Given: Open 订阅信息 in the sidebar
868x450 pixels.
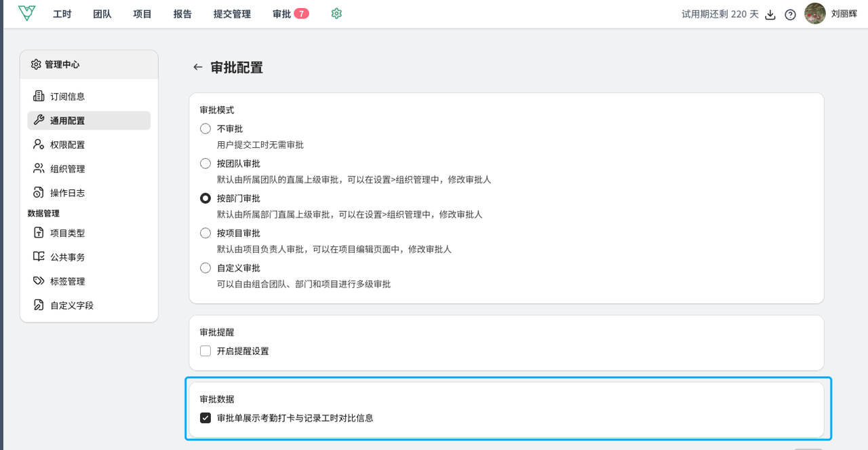Looking at the screenshot, I should point(67,96).
